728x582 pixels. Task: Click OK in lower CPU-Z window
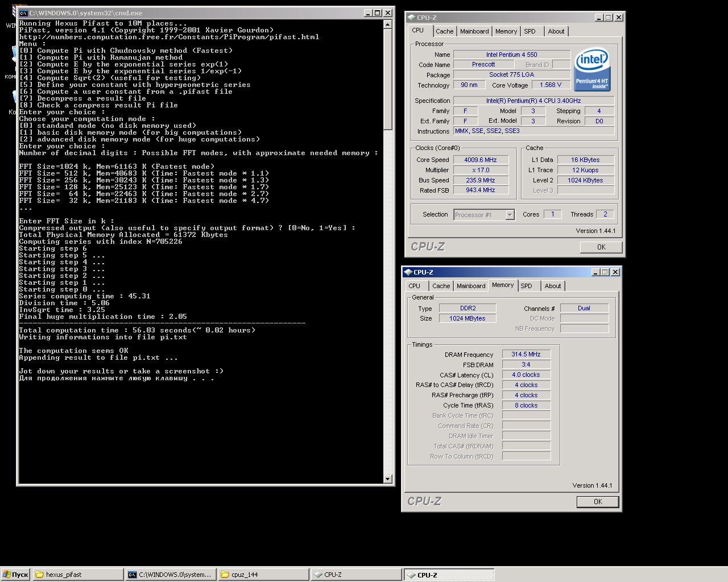click(598, 502)
